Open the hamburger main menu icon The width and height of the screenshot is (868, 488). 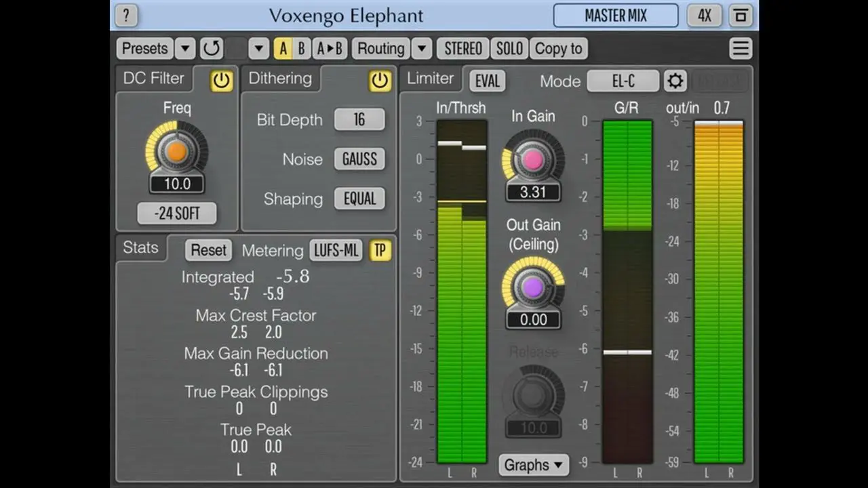(741, 48)
